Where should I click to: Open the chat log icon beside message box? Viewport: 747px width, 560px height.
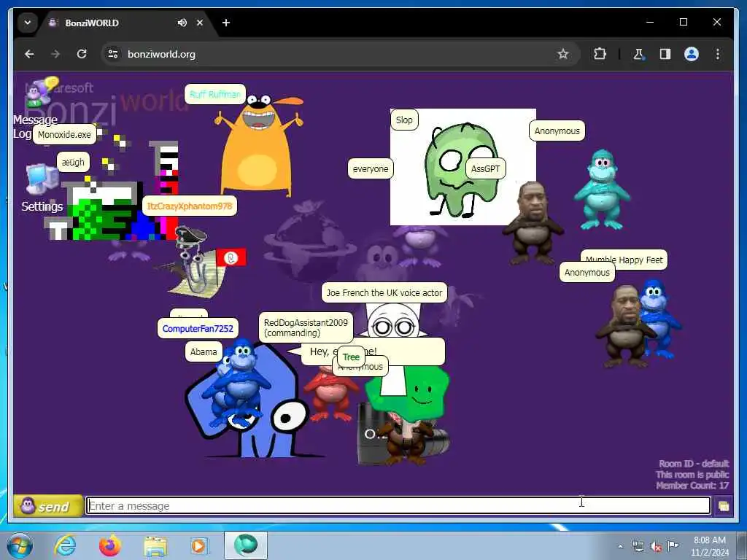(723, 506)
